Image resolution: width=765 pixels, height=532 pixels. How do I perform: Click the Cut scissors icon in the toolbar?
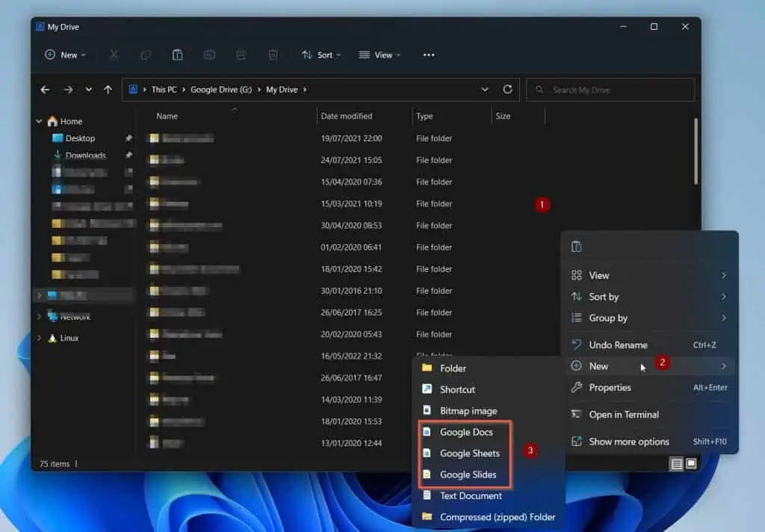(x=114, y=55)
